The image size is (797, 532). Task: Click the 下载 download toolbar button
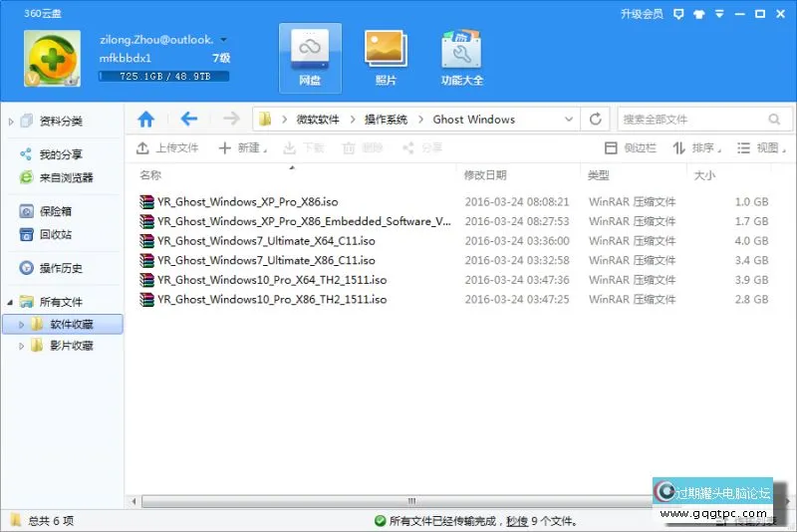pos(304,147)
